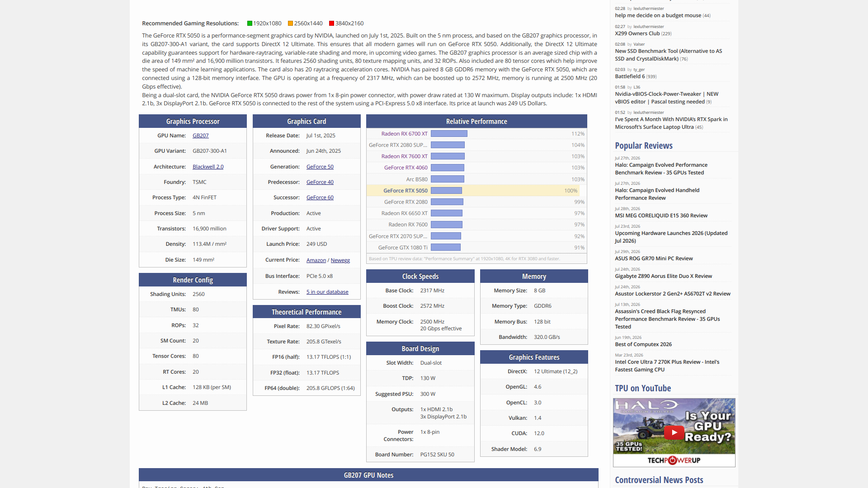This screenshot has height=488, width=868.
Task: Open the X299 Owners Club thread
Action: click(x=637, y=33)
